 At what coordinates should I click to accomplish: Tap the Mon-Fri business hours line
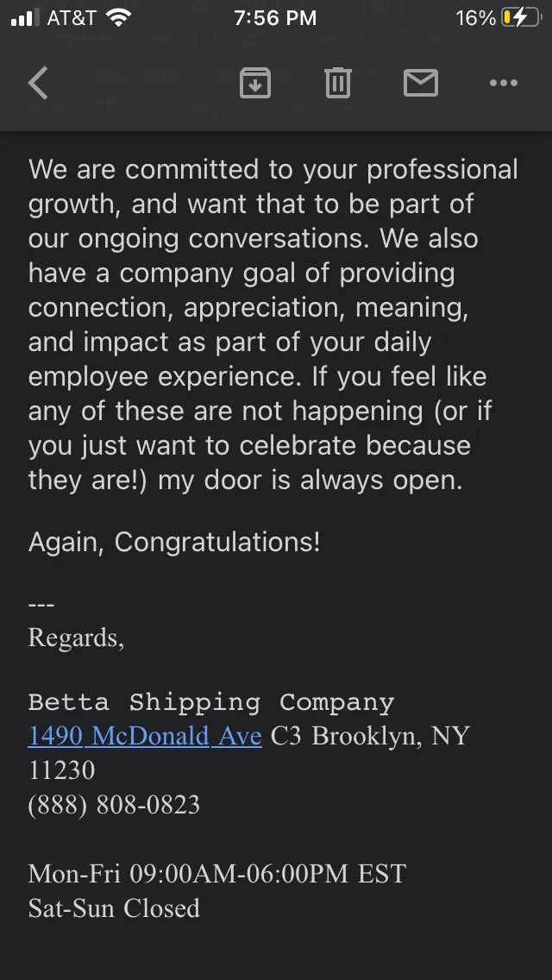click(217, 874)
